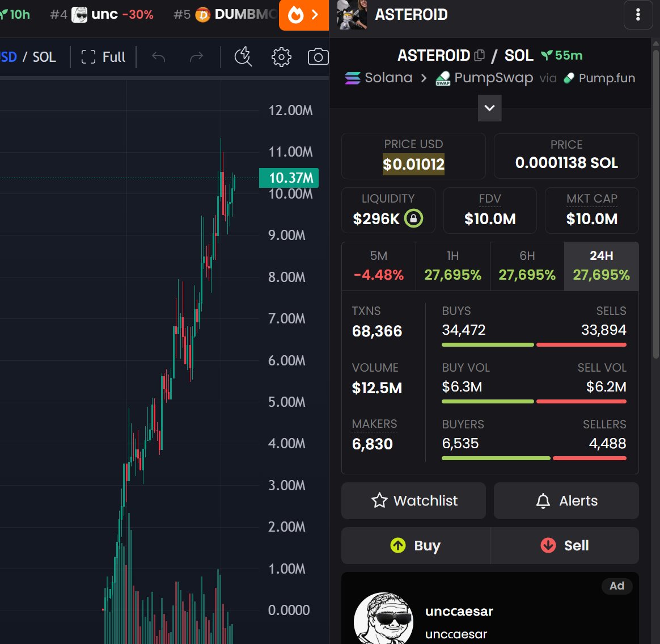Viewport: 660px width, 644px height.
Task: Click the star icon on Watchlist
Action: click(x=379, y=500)
